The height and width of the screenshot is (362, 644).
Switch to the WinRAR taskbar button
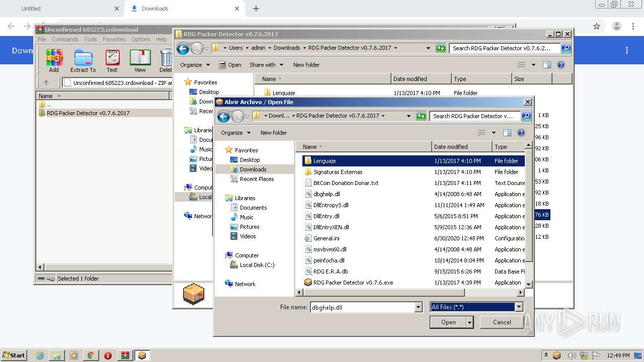pos(125,355)
